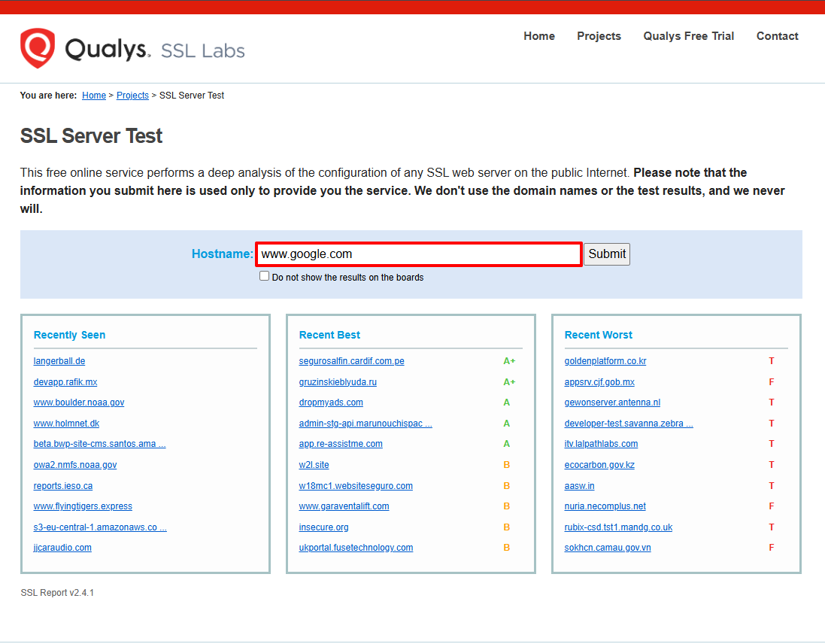Image resolution: width=825 pixels, height=644 pixels.
Task: Open owa2.nmfs.noaa.gov link
Action: [75, 465]
